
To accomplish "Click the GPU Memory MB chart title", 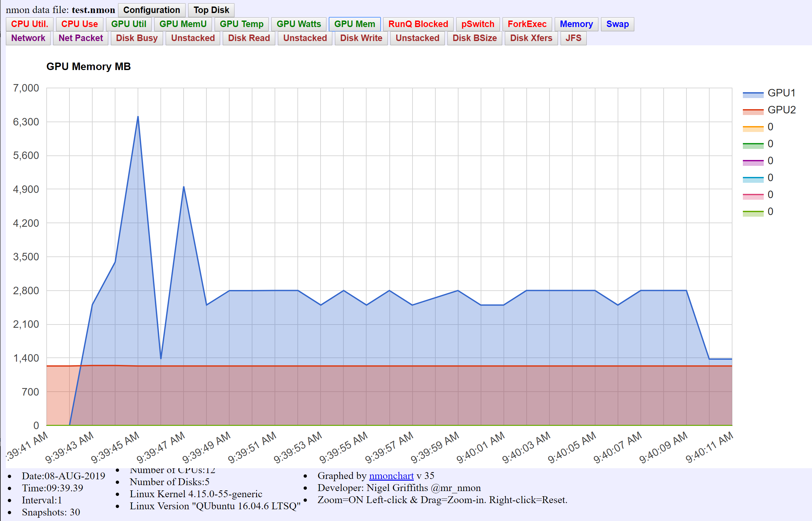I will (88, 67).
